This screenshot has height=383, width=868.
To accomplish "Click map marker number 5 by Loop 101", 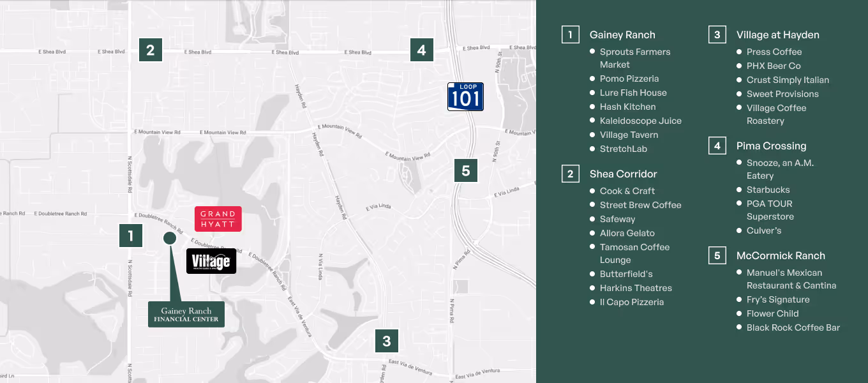I will [x=466, y=170].
